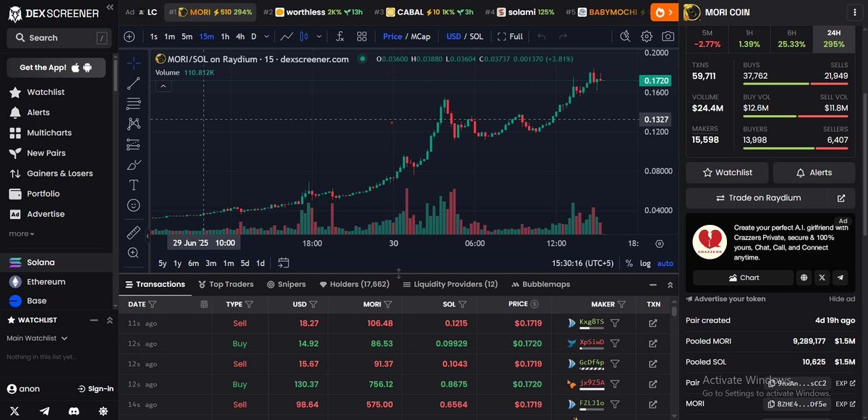Open the fx indicators menu
868x420 pixels.
(x=340, y=36)
